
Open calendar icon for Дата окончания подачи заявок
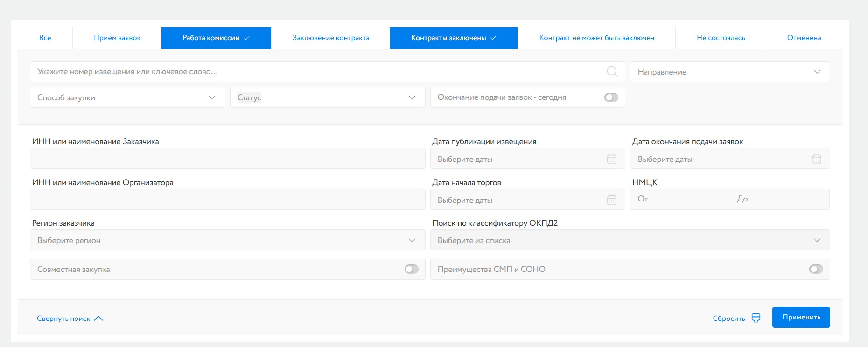tap(816, 159)
